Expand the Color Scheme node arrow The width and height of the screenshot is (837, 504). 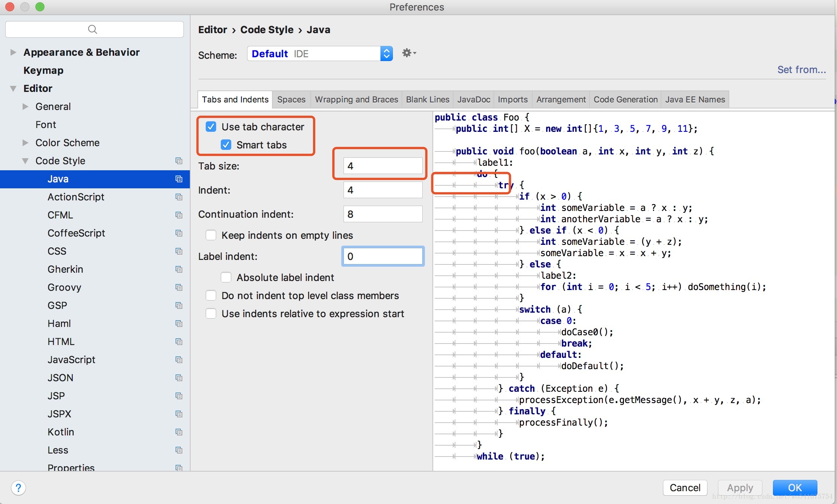[x=25, y=143]
